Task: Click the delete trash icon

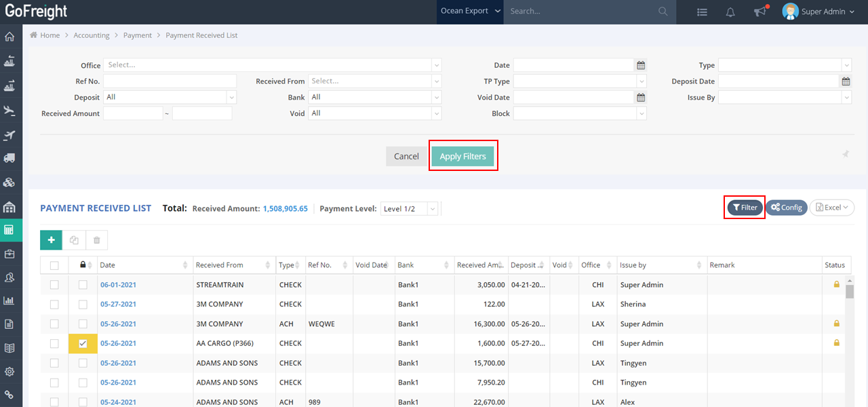Action: coord(96,240)
